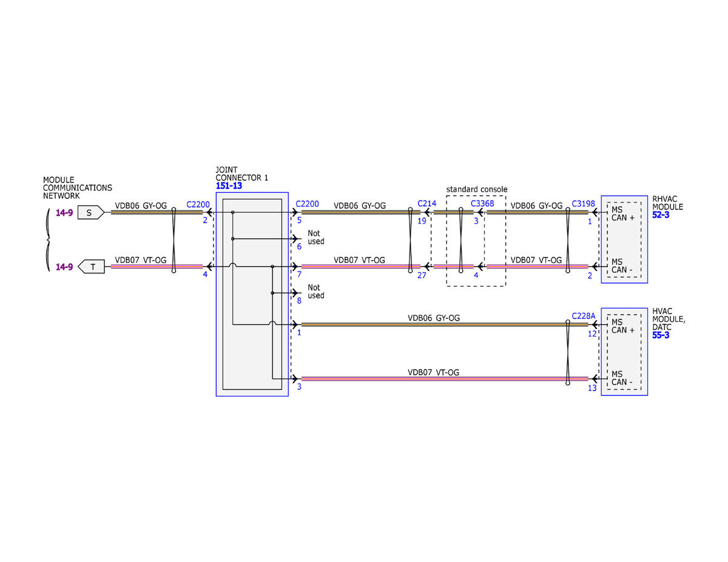Click pin number 12 under C228A
Viewport: 728px width, 562px height.
(592, 333)
